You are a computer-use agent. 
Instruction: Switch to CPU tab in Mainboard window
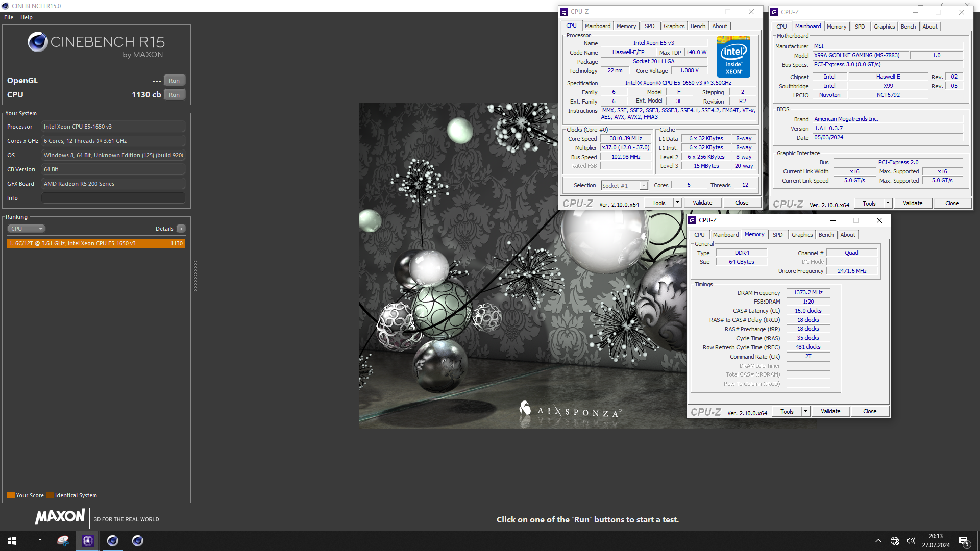(x=781, y=27)
